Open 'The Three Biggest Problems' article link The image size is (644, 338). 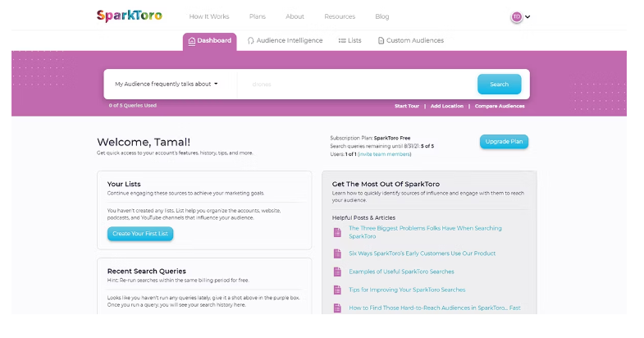pos(425,232)
